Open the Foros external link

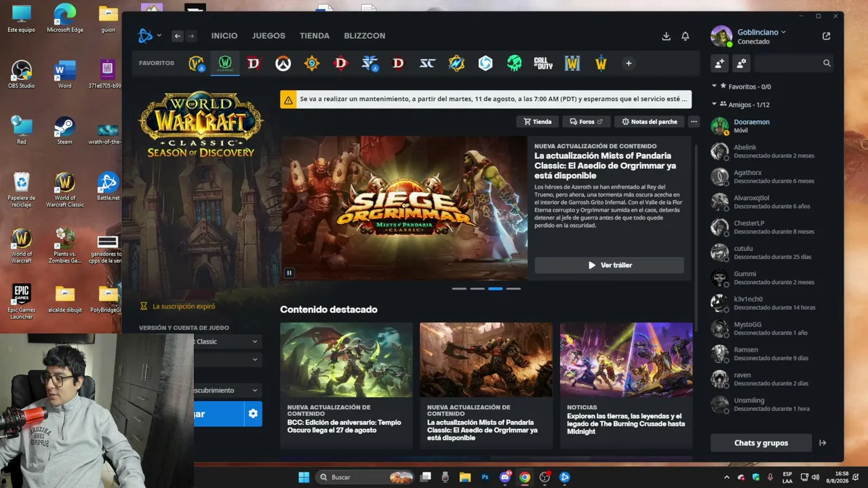[587, 122]
